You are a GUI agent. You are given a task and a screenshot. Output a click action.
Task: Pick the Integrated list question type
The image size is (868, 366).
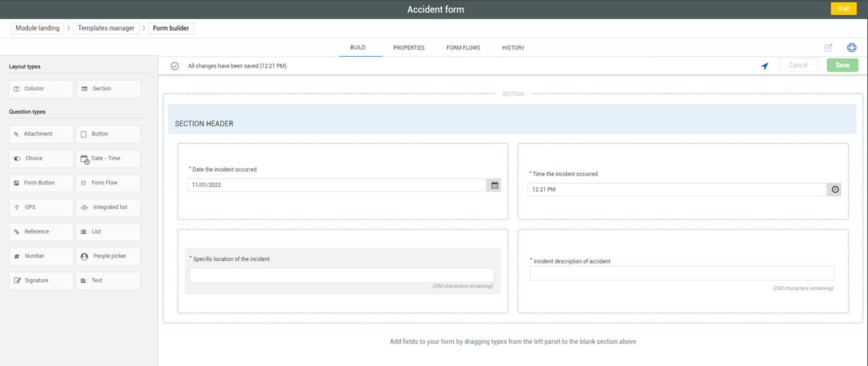(x=108, y=208)
